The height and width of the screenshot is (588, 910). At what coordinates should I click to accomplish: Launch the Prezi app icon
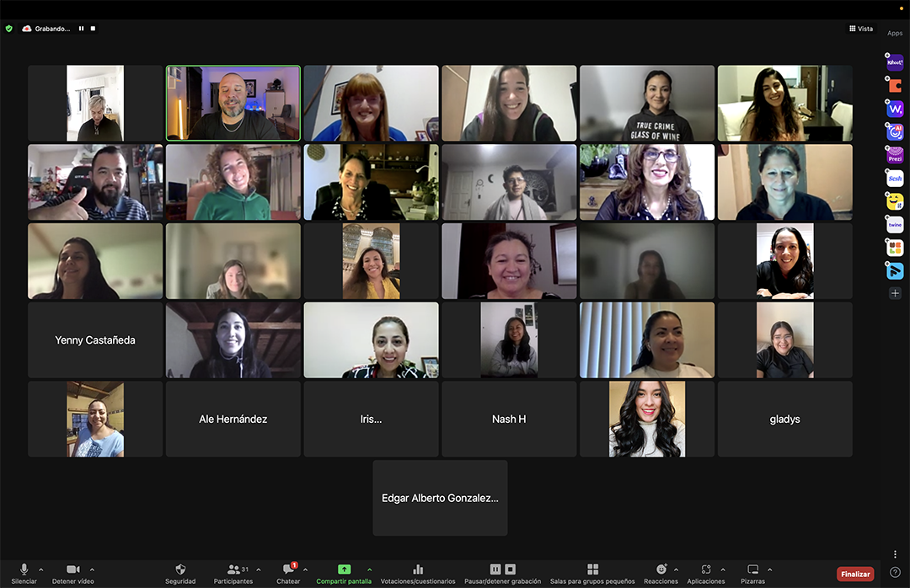[895, 155]
